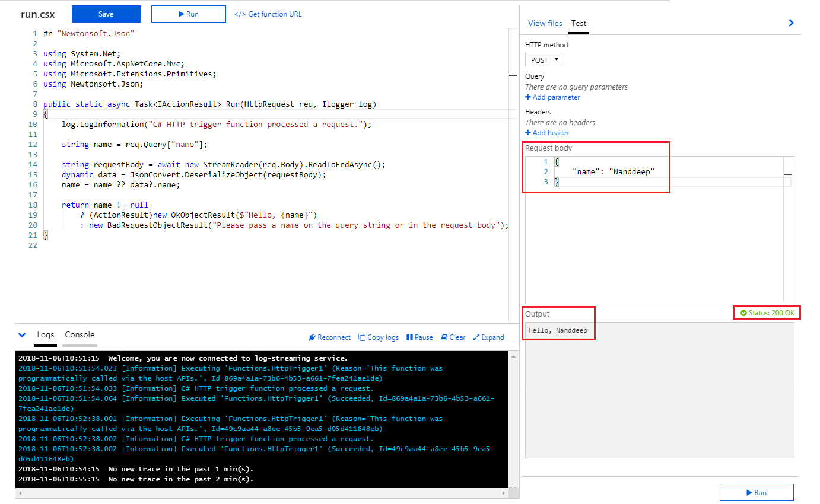Click the plus icon for Add parameter
The height and width of the screenshot is (504, 820).
(x=528, y=97)
